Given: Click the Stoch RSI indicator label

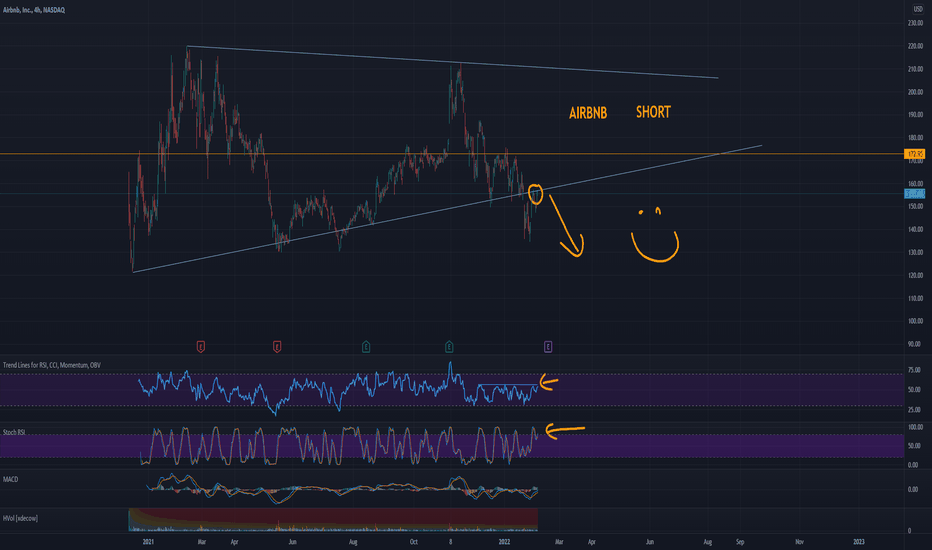Looking at the screenshot, I should 14,432.
